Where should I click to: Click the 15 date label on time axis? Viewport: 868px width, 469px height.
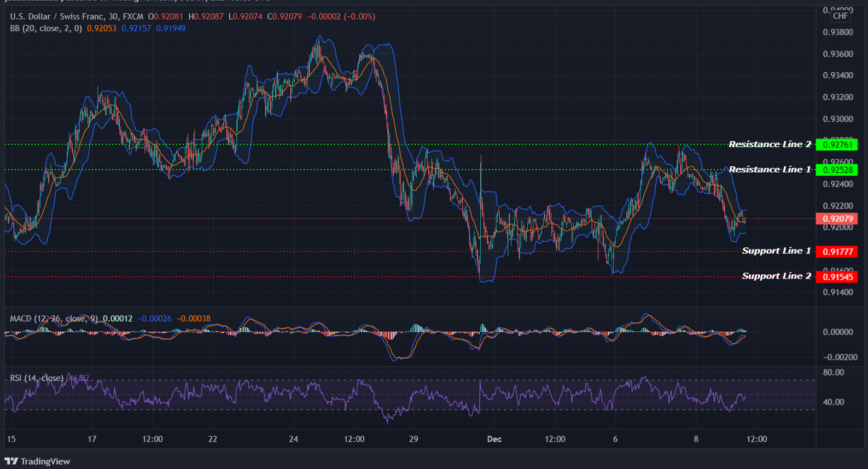click(x=11, y=439)
